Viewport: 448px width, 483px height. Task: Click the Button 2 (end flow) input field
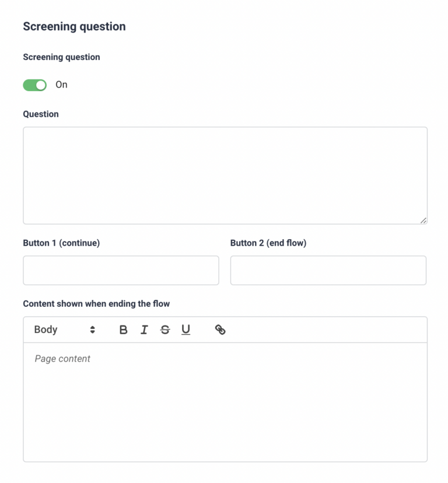328,271
